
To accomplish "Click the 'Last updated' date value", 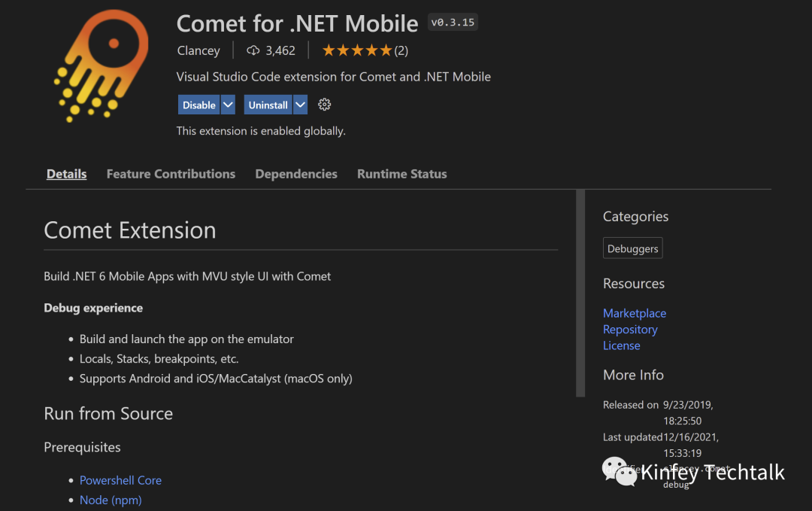I will click(x=691, y=445).
